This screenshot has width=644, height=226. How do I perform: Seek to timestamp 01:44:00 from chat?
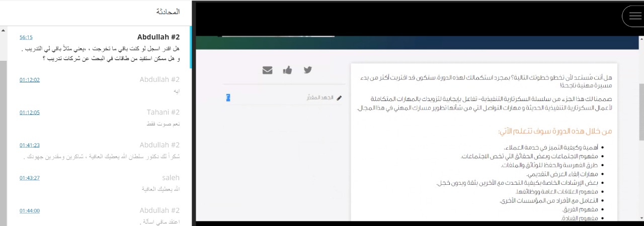coord(30,210)
